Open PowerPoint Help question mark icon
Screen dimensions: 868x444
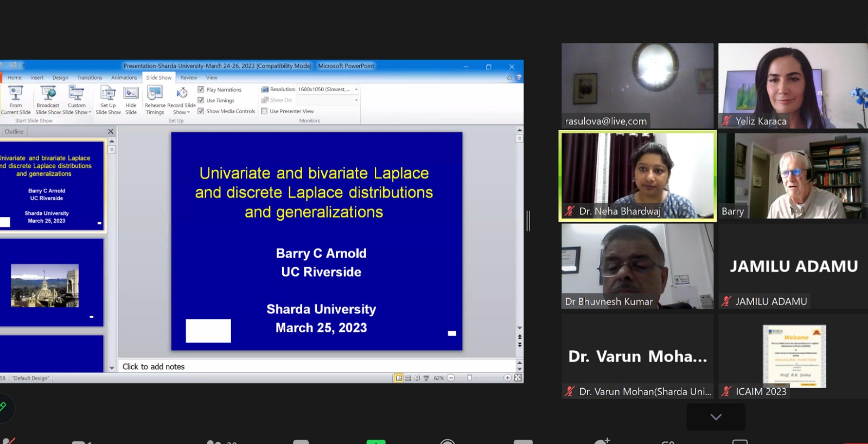tap(519, 78)
